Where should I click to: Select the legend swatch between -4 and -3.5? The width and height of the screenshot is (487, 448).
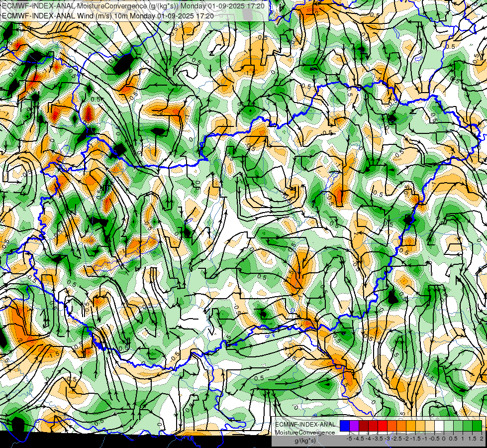(x=373, y=426)
